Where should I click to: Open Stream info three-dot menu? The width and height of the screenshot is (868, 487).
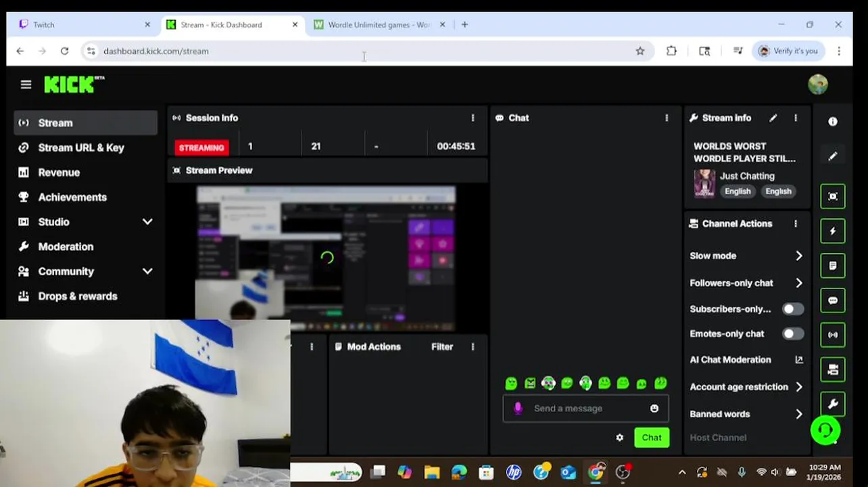tap(796, 118)
